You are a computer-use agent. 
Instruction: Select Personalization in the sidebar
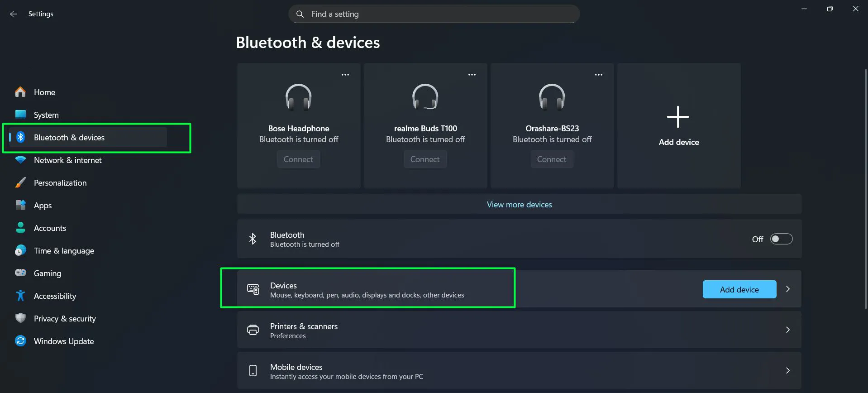click(88, 182)
